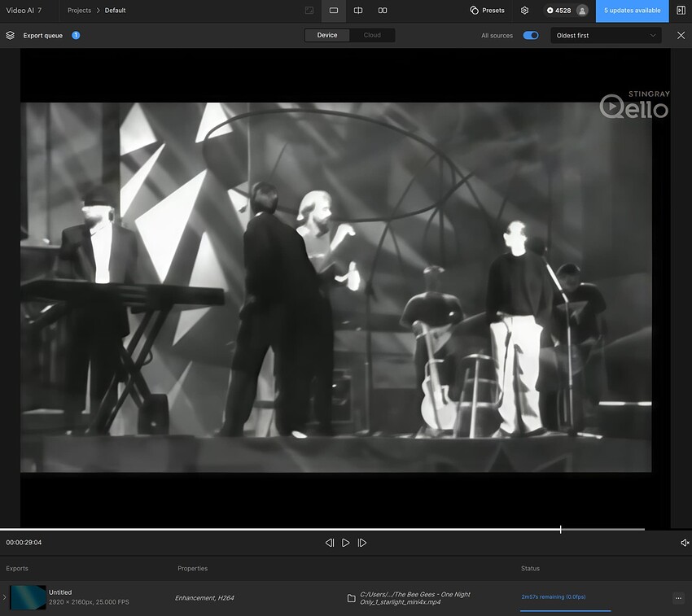
Task: Click the output file path text
Action: pos(415,598)
